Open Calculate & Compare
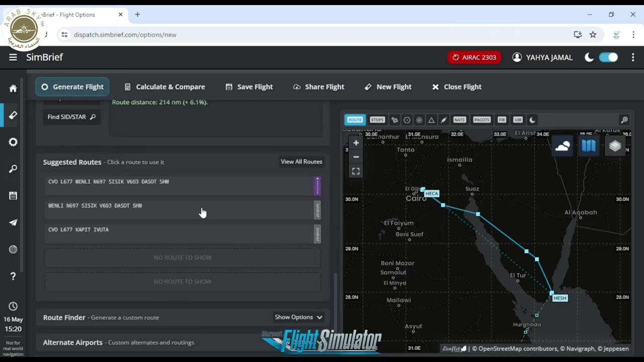 coord(165,87)
